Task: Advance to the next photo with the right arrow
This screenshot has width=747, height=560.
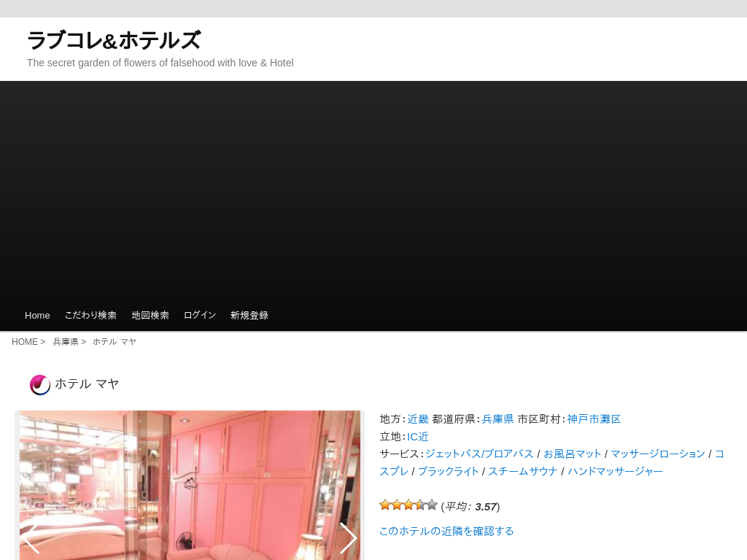Action: 348,538
